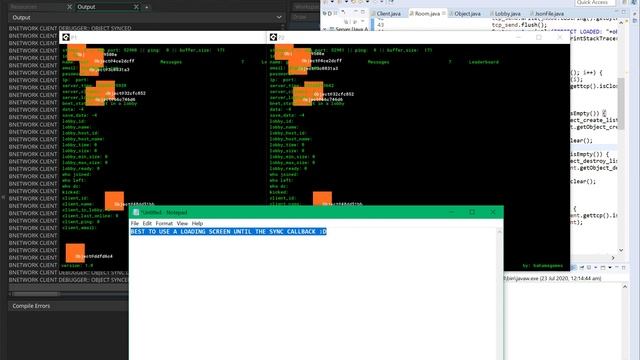This screenshot has width=640, height=360.
Task: Click the last BNETWORK CLIENT DEBUGGER output line
Action: [68, 280]
